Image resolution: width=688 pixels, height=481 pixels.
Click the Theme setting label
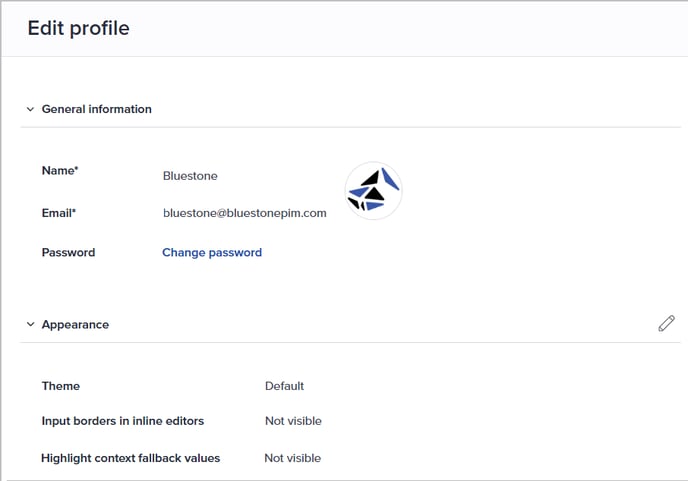(x=61, y=386)
